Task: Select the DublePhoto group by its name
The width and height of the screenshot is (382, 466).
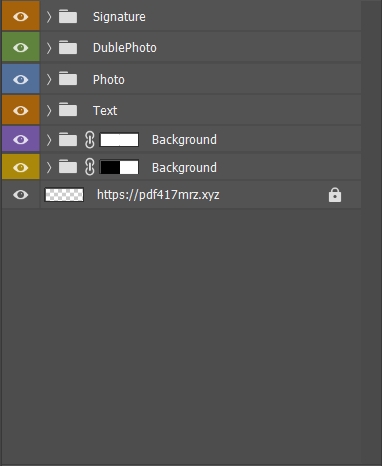Action: click(x=125, y=48)
